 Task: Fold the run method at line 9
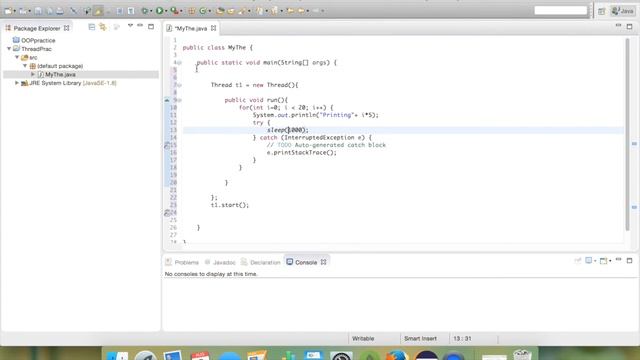point(180,100)
